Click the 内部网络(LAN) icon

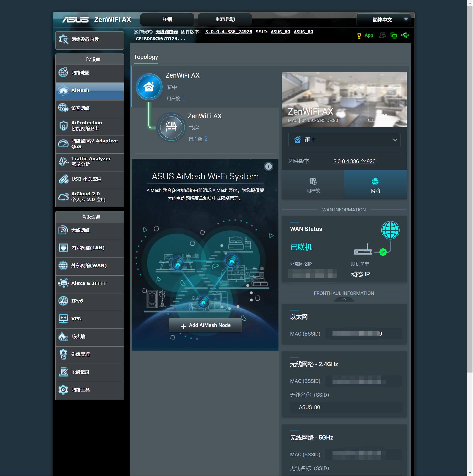point(63,248)
